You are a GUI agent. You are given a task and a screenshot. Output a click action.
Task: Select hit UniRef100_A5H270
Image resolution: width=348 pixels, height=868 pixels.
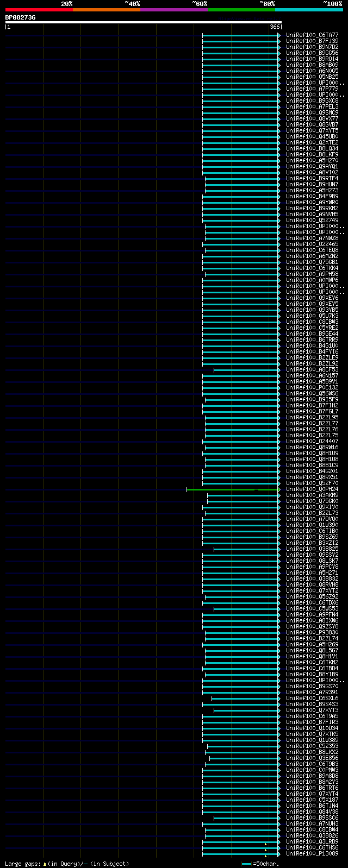[312, 161]
